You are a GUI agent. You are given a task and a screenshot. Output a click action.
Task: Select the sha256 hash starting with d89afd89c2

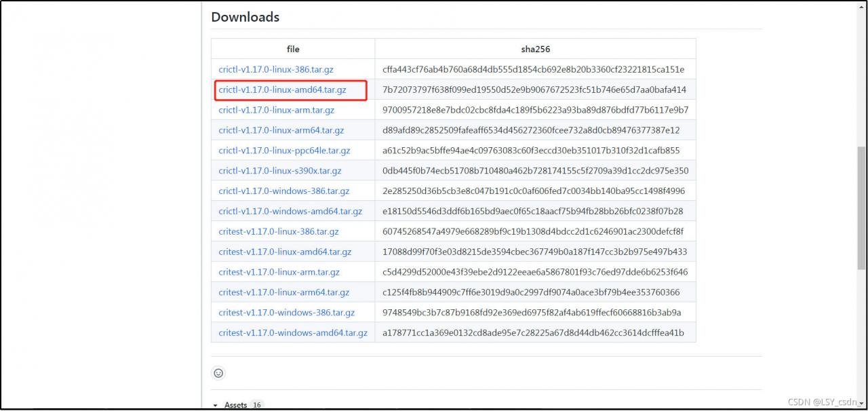pyautogui.click(x=531, y=130)
